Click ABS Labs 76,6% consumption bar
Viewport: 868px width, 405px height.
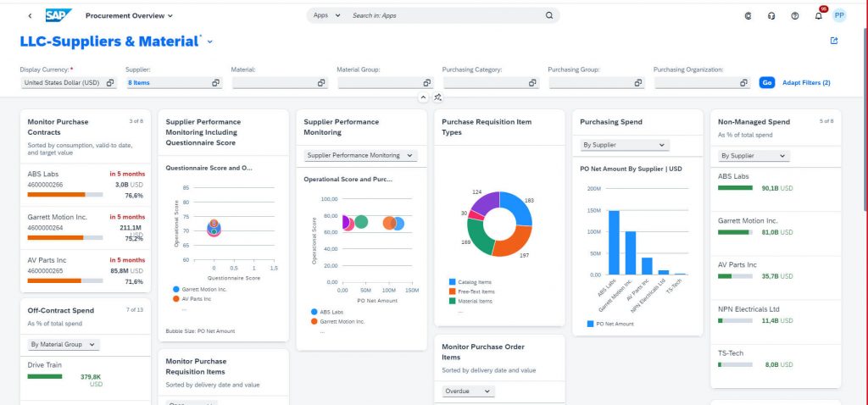click(x=64, y=195)
